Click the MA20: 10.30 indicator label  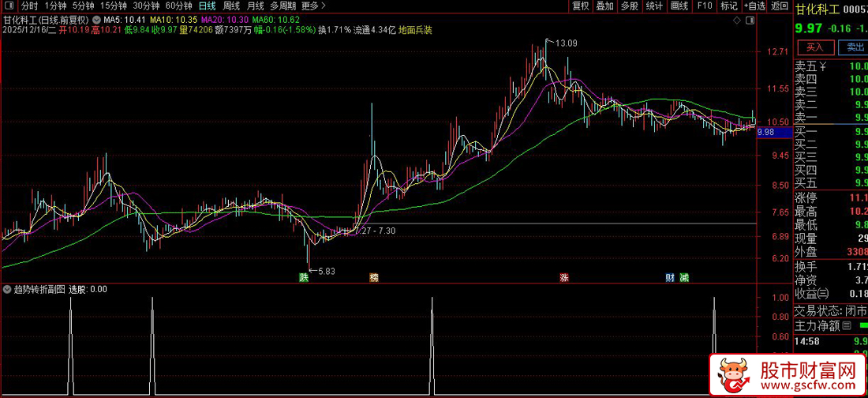pos(224,19)
